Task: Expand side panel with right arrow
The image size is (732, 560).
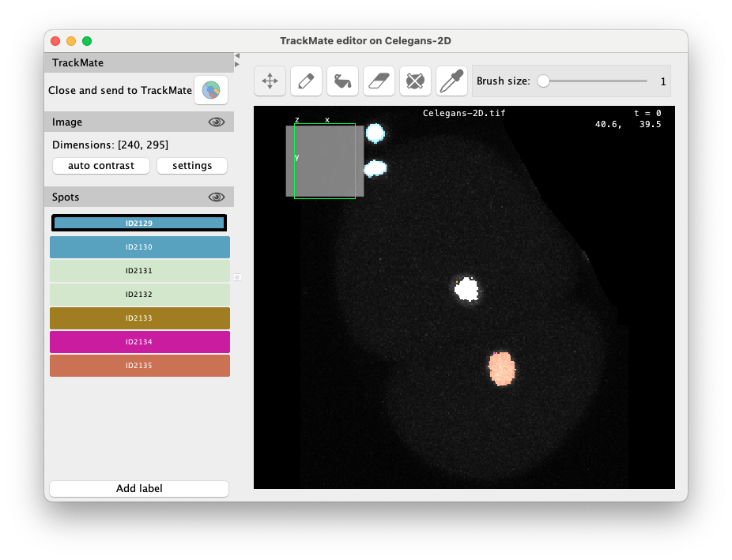Action: coord(237,64)
